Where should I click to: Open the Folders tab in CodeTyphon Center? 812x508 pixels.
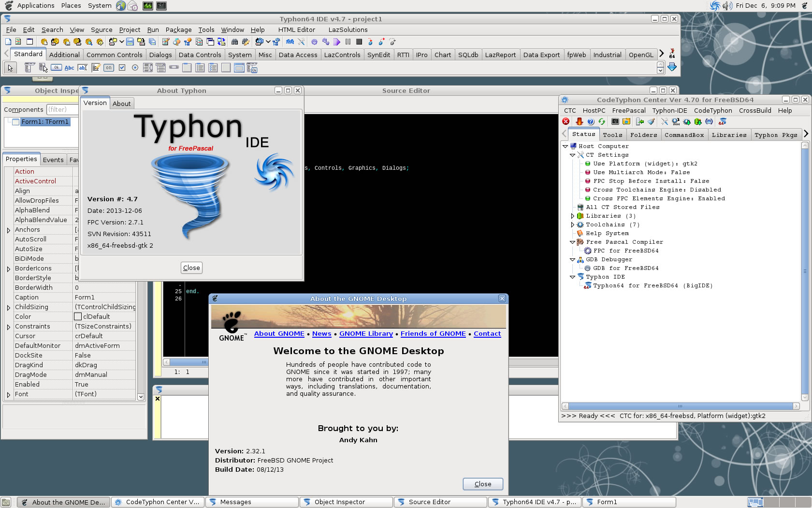[643, 135]
